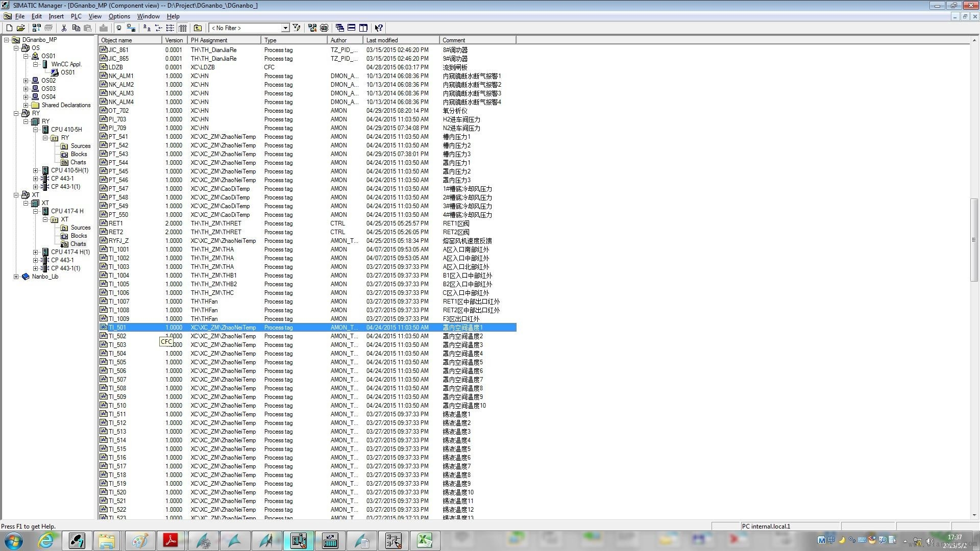This screenshot has height=551, width=980.
Task: Click the Paste toolbar icon
Action: click(88, 28)
